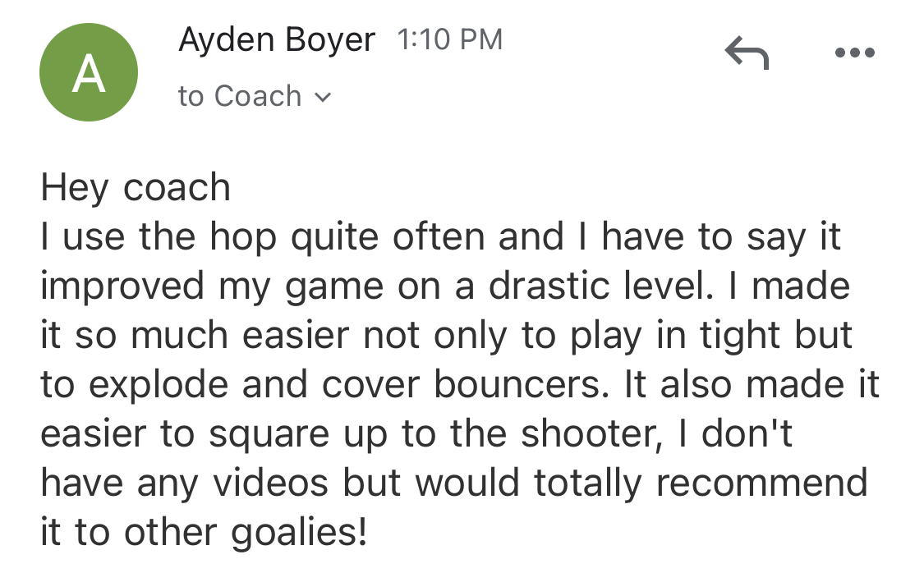
Task: Click the line 'to explode and cover bouncers'
Action: pos(460,384)
